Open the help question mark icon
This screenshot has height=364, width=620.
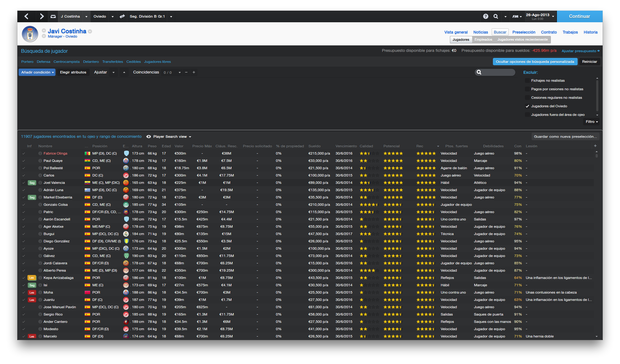486,16
